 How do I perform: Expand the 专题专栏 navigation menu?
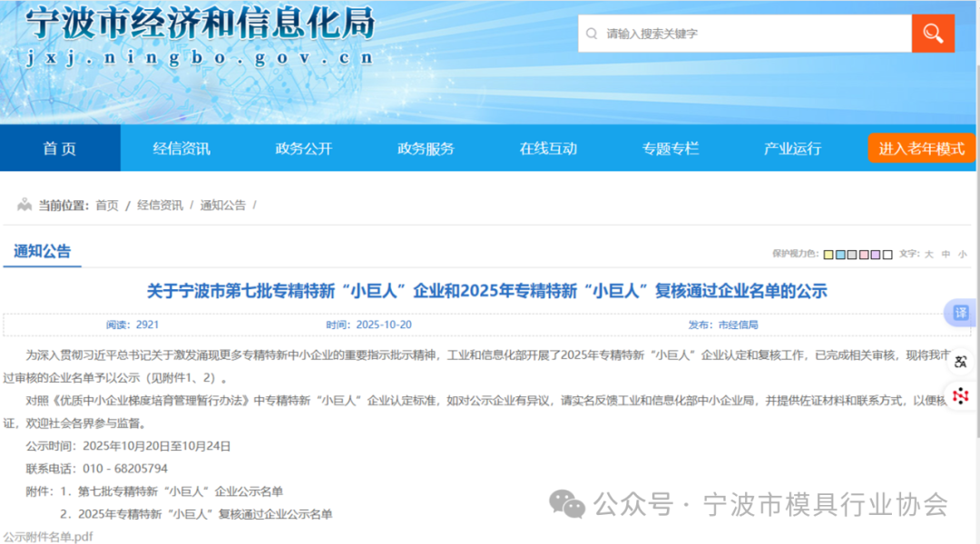point(671,149)
